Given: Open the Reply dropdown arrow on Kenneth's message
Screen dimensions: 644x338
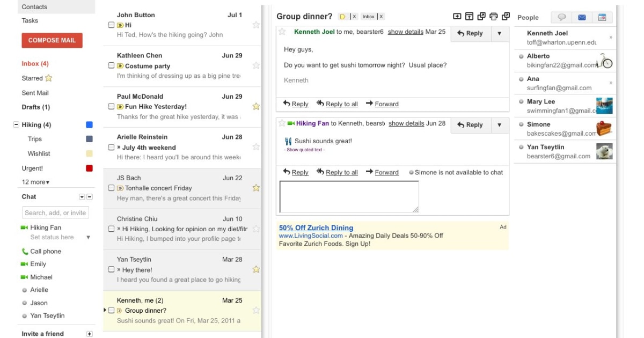Looking at the screenshot, I should click(x=499, y=33).
